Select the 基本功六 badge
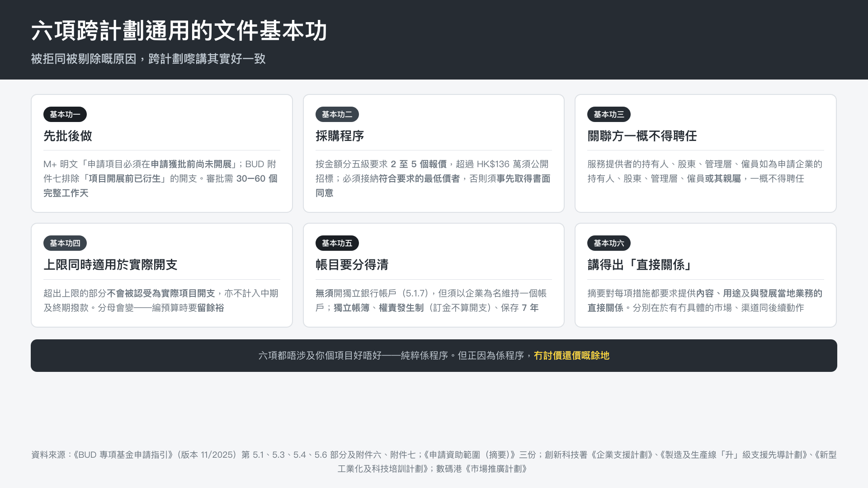Viewport: 868px width, 488px height. tap(609, 243)
